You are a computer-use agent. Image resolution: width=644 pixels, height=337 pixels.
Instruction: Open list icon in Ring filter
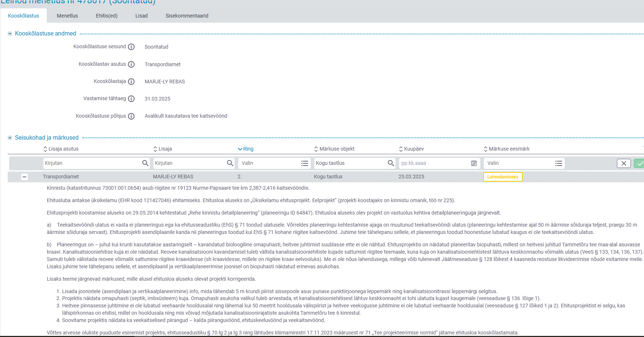tap(305, 163)
